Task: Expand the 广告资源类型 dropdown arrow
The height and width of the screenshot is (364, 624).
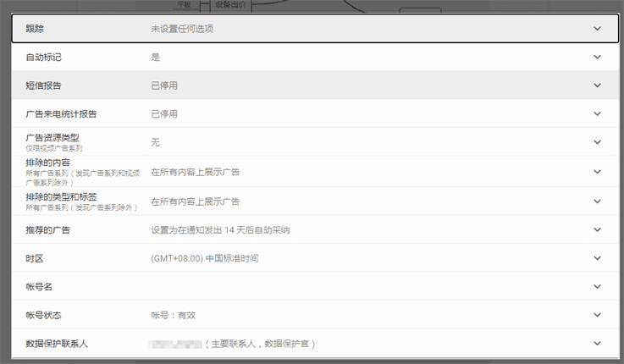Action: pyautogui.click(x=597, y=142)
